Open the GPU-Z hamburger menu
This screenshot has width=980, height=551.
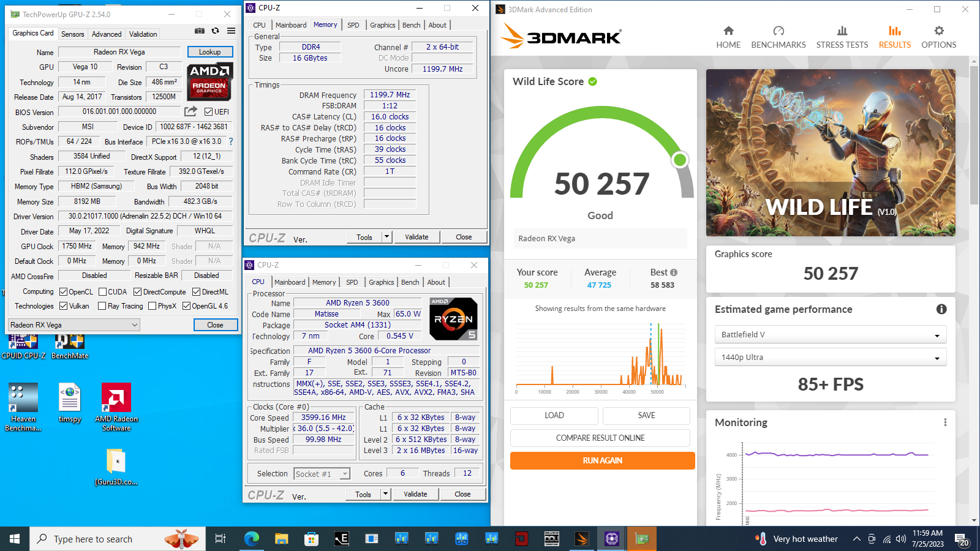click(231, 31)
